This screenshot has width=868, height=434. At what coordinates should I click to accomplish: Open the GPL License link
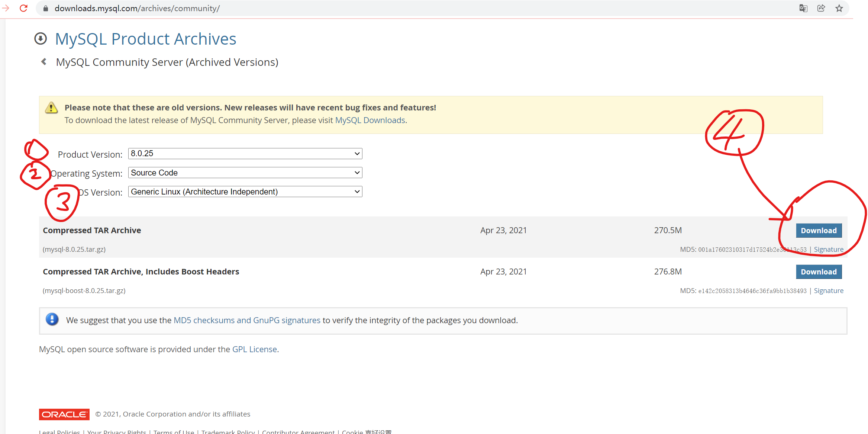pyautogui.click(x=255, y=349)
